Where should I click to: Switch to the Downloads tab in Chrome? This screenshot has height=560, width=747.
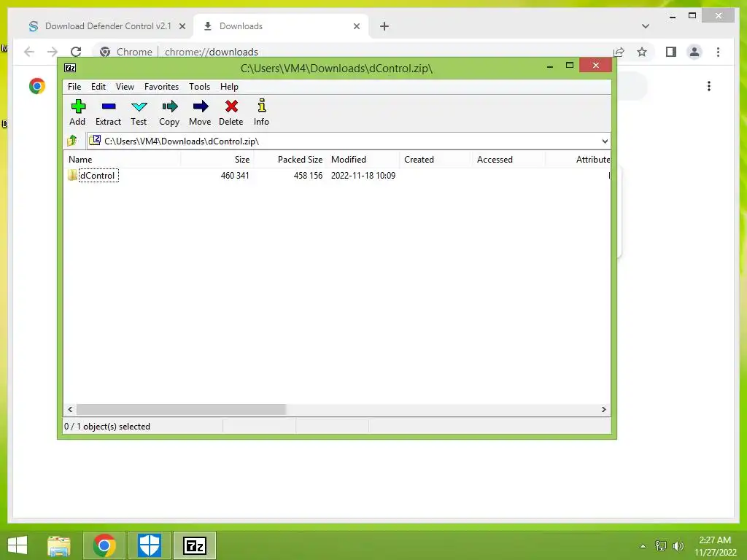click(x=281, y=26)
